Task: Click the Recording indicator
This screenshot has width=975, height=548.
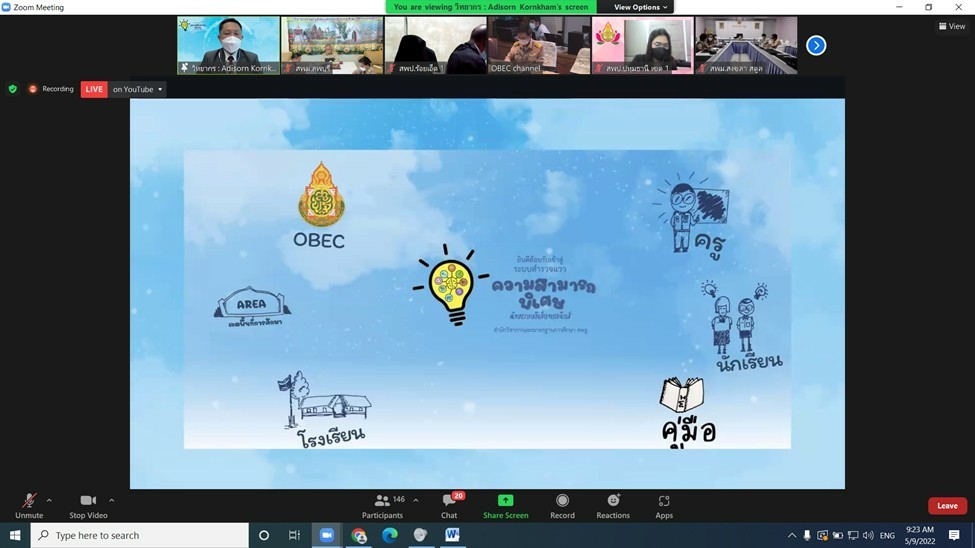Action: click(x=52, y=89)
